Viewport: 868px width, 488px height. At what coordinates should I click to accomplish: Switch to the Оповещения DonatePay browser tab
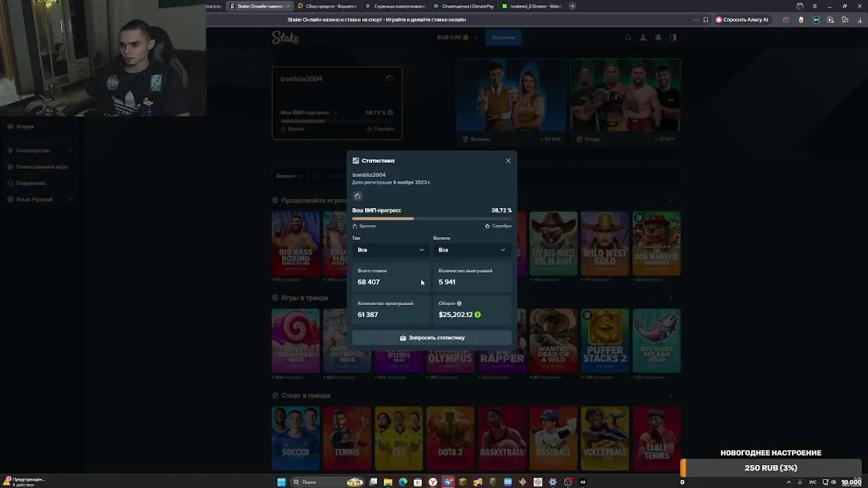pos(464,6)
